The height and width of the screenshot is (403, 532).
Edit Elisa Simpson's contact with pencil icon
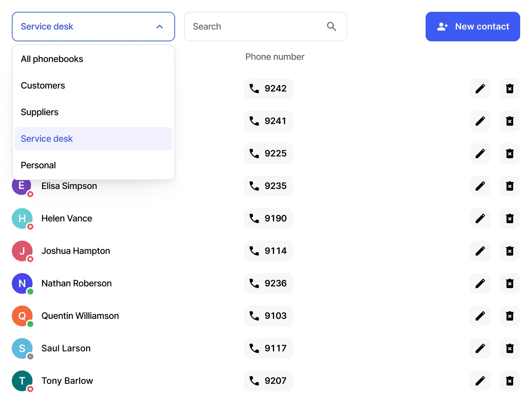(480, 186)
